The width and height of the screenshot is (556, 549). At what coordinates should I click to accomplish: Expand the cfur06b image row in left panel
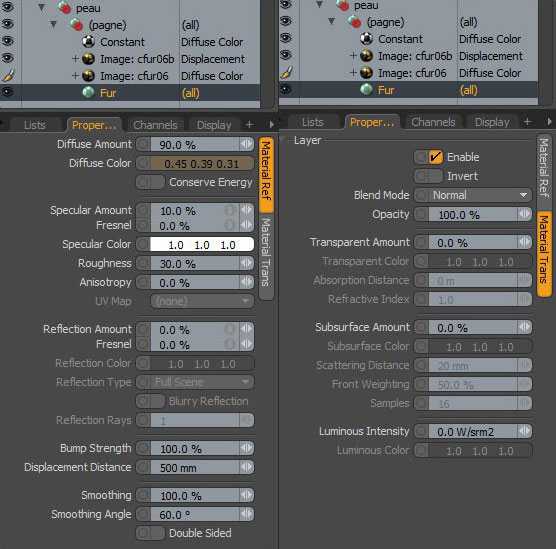[75, 59]
